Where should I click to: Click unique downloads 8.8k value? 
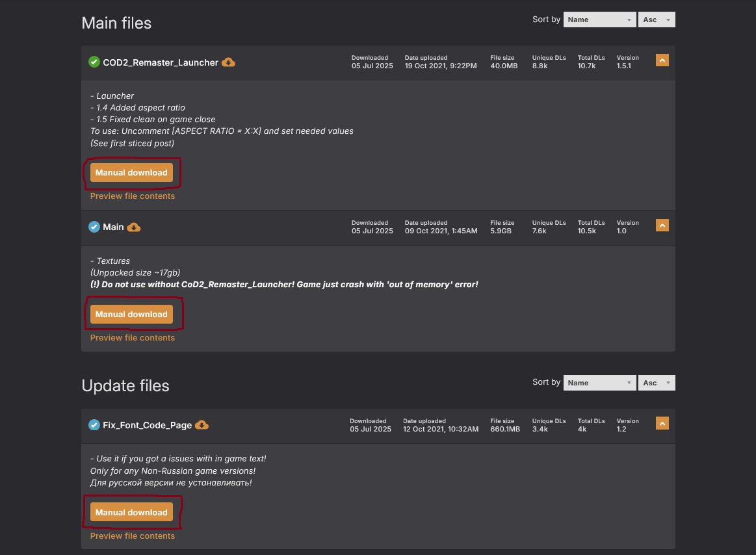tap(540, 66)
